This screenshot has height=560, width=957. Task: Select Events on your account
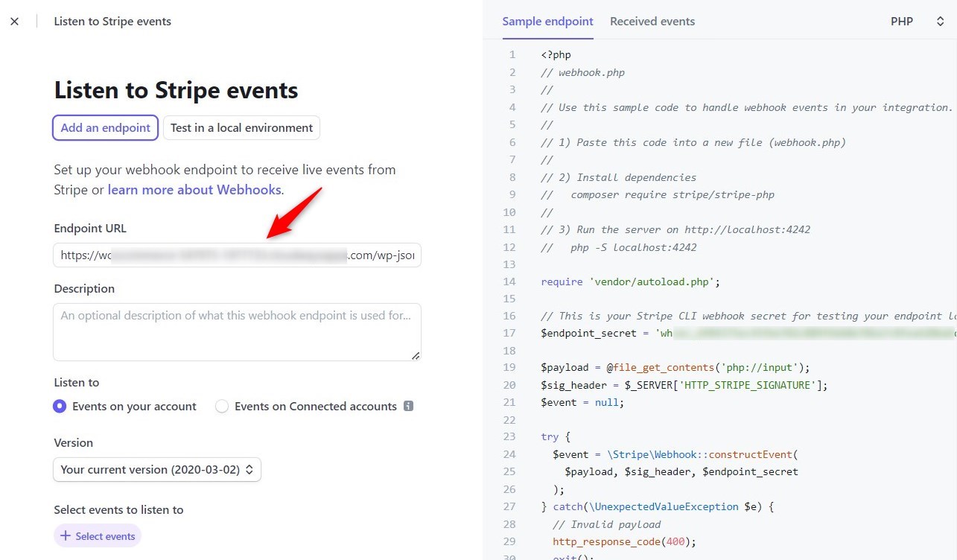(x=60, y=406)
